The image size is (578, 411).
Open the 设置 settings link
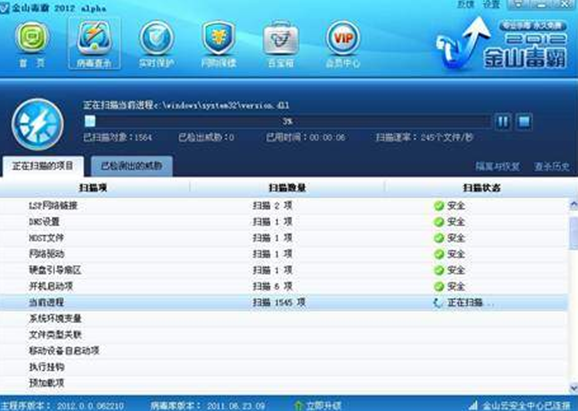tap(491, 4)
